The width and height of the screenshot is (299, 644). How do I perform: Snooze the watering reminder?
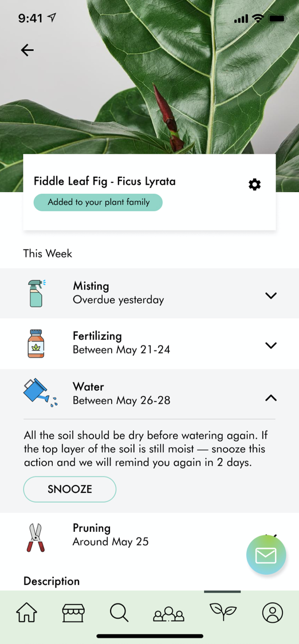click(70, 489)
